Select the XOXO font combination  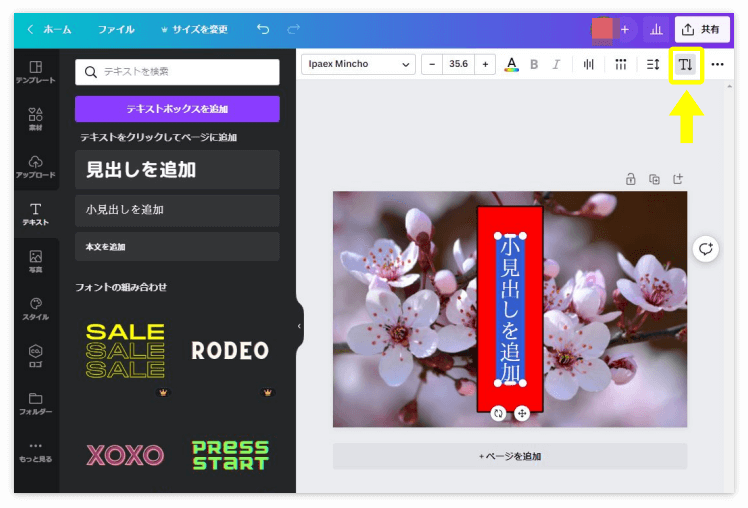[125, 455]
